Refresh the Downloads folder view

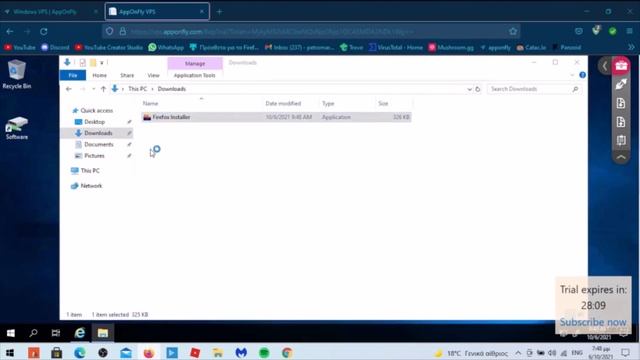point(478,89)
